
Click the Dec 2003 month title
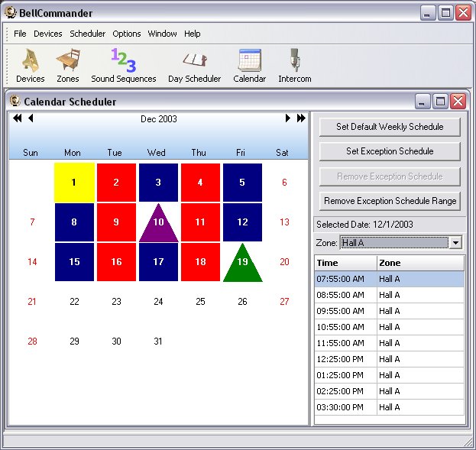coord(159,119)
